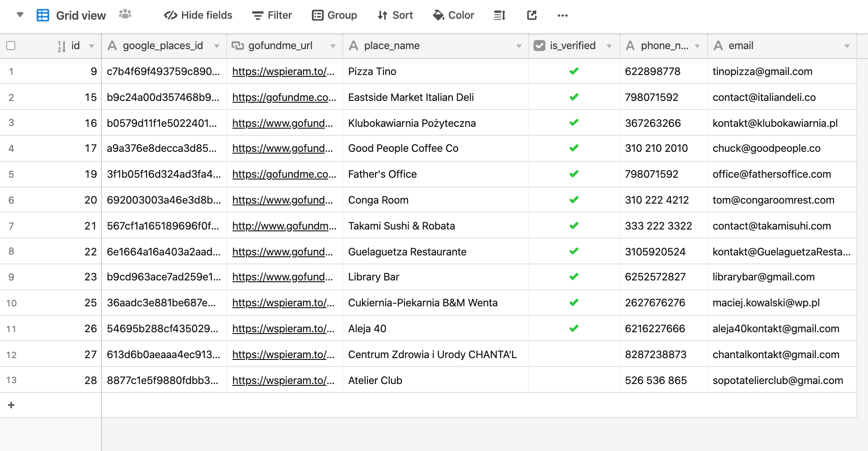The width and height of the screenshot is (868, 451).
Task: Open the Hide fields menu
Action: [x=198, y=15]
